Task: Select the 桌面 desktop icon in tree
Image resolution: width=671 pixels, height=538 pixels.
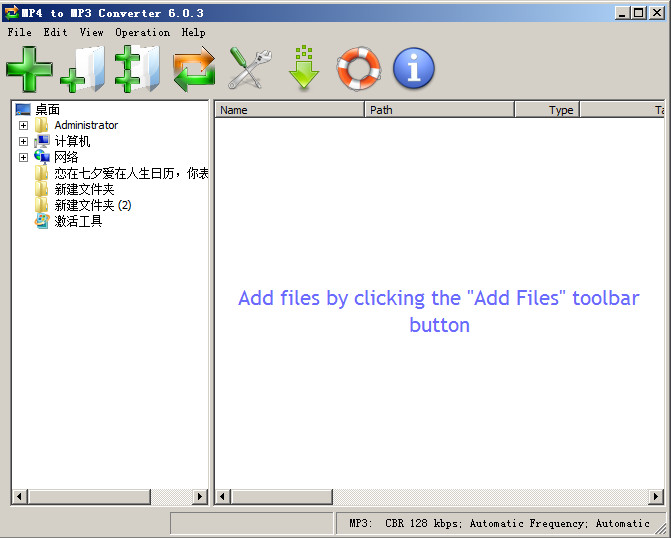Action: pyautogui.click(x=23, y=109)
